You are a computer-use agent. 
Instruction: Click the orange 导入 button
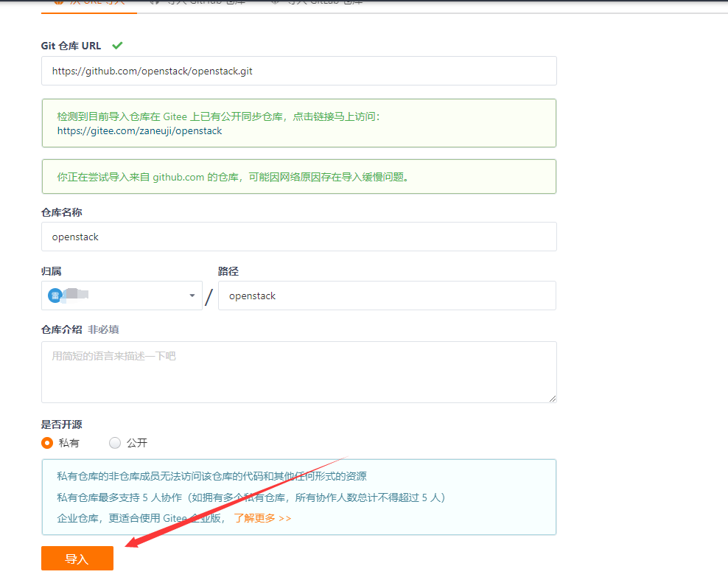click(x=77, y=558)
